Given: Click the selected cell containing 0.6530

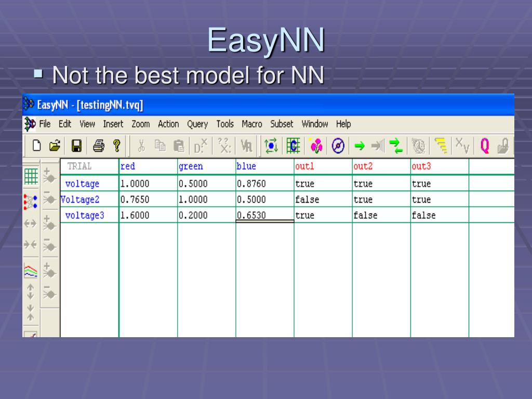Looking at the screenshot, I should [265, 215].
